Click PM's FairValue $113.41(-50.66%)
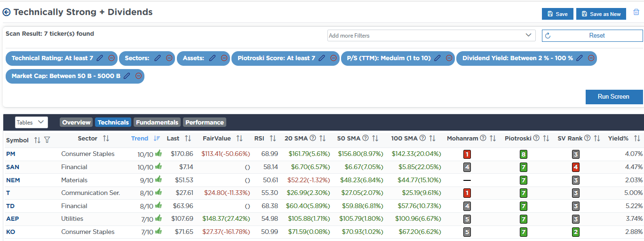Screen dimensions: 644x241 (x=226, y=154)
